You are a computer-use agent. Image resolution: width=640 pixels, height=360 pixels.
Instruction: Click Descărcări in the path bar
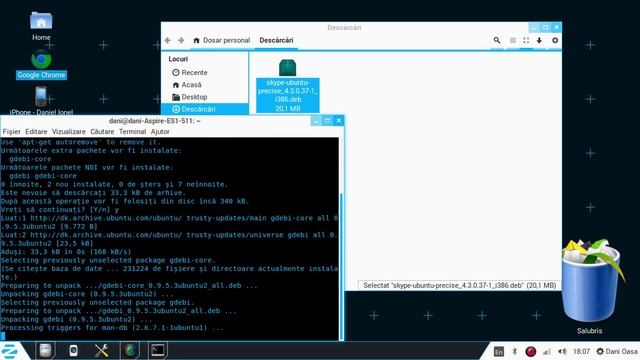tap(276, 40)
